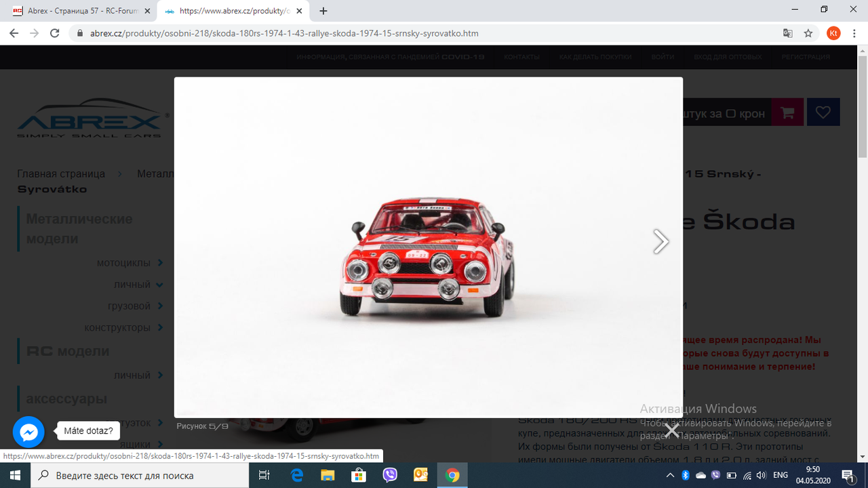Bookmark this page with the star icon

(x=808, y=33)
